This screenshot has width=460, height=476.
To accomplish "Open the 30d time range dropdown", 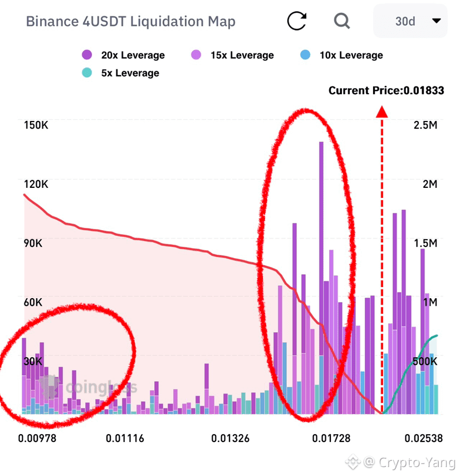I will 410,21.
